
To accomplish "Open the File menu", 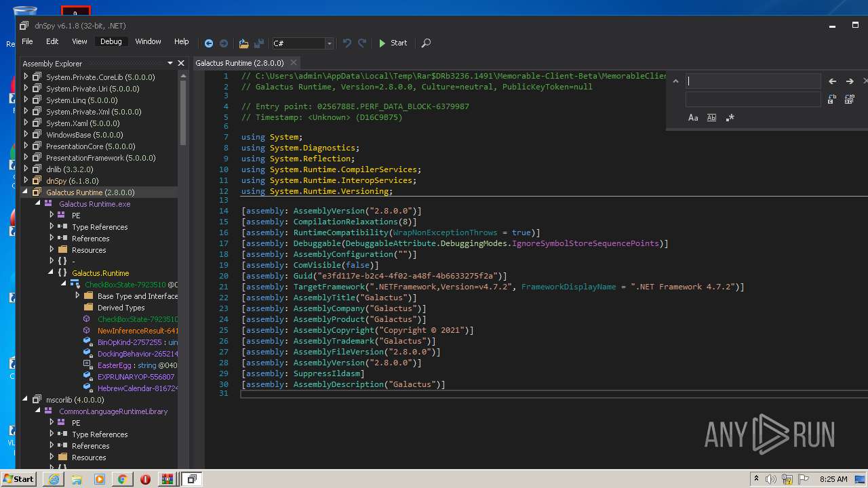I will click(x=27, y=41).
